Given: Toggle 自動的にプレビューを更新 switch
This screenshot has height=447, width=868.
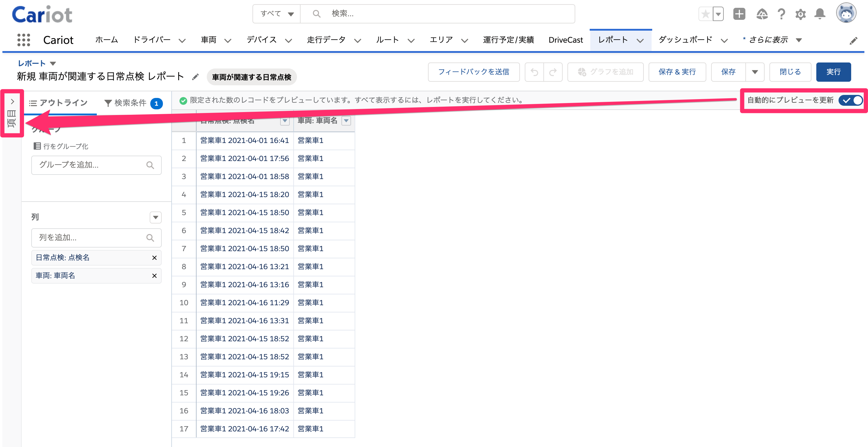Looking at the screenshot, I should tap(851, 100).
